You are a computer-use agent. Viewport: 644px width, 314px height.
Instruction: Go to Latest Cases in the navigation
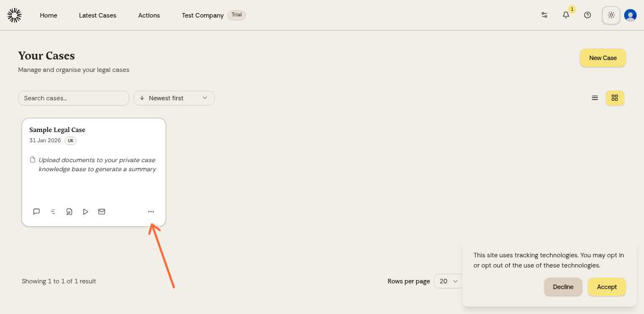click(x=98, y=15)
